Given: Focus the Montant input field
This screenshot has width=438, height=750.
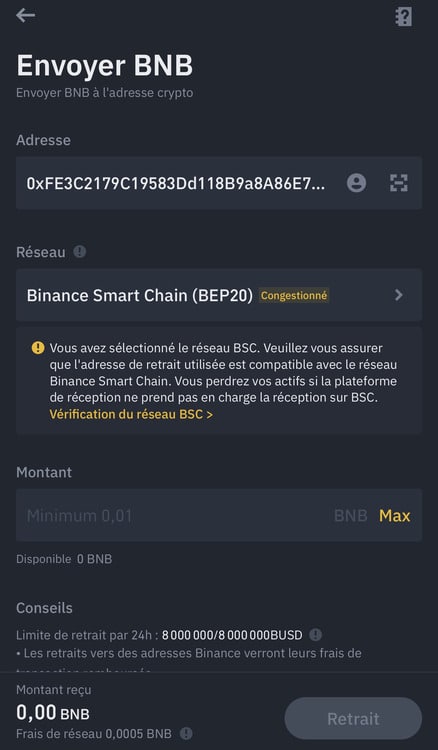Looking at the screenshot, I should [x=219, y=515].
